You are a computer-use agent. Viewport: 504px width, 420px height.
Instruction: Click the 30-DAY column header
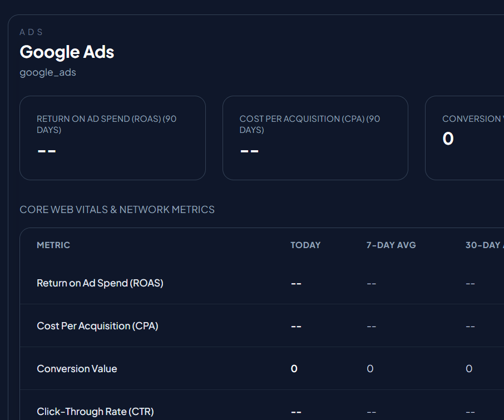click(485, 245)
